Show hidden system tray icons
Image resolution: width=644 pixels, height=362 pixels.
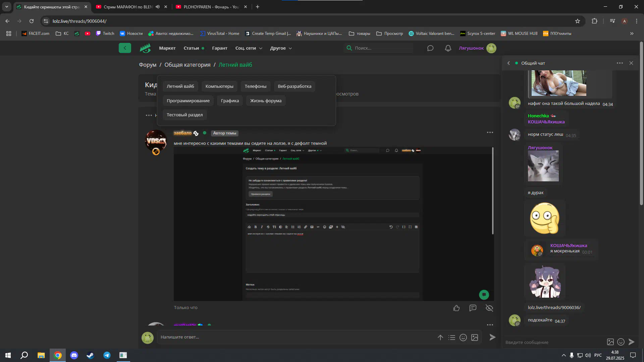[563, 355]
